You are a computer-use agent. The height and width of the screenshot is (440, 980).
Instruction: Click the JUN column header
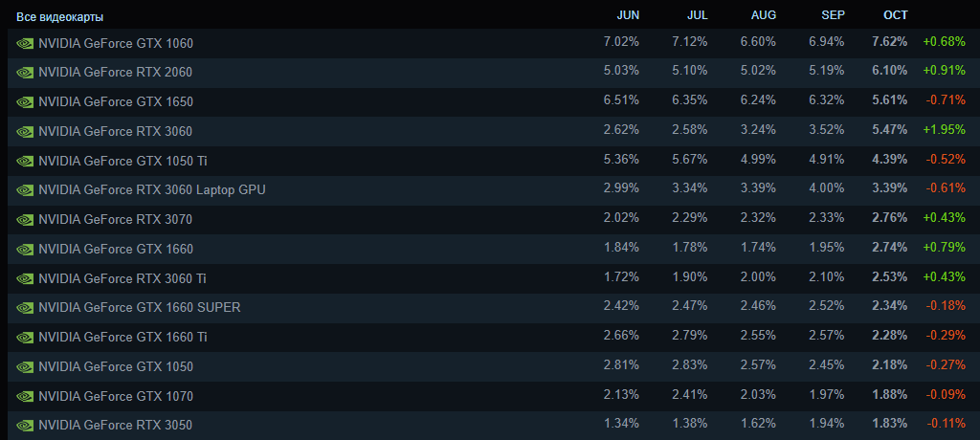[x=628, y=15]
